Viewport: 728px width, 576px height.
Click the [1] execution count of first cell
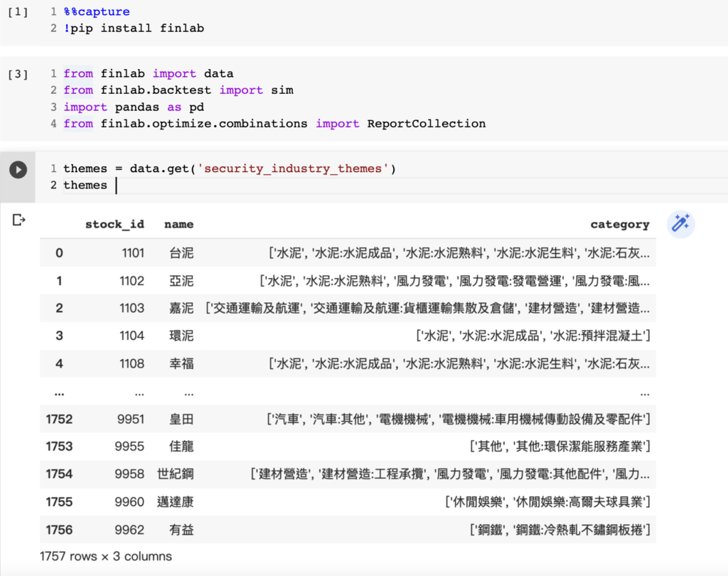[x=18, y=13]
